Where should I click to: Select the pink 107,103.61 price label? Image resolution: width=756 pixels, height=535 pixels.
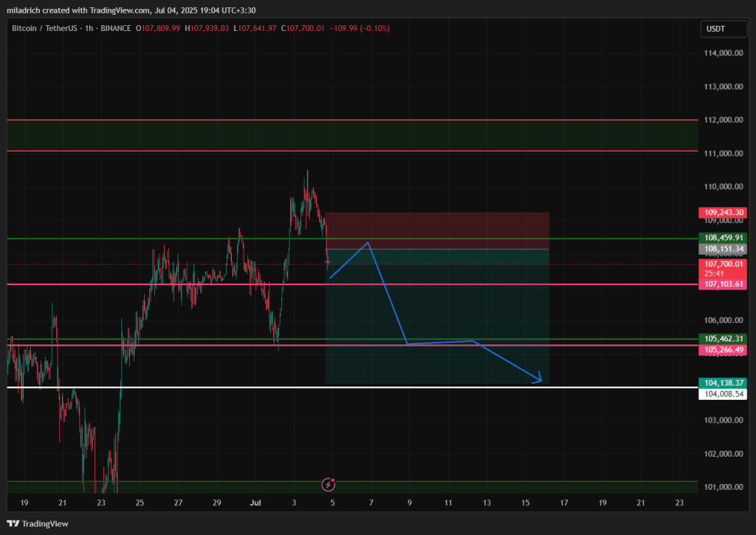(722, 284)
